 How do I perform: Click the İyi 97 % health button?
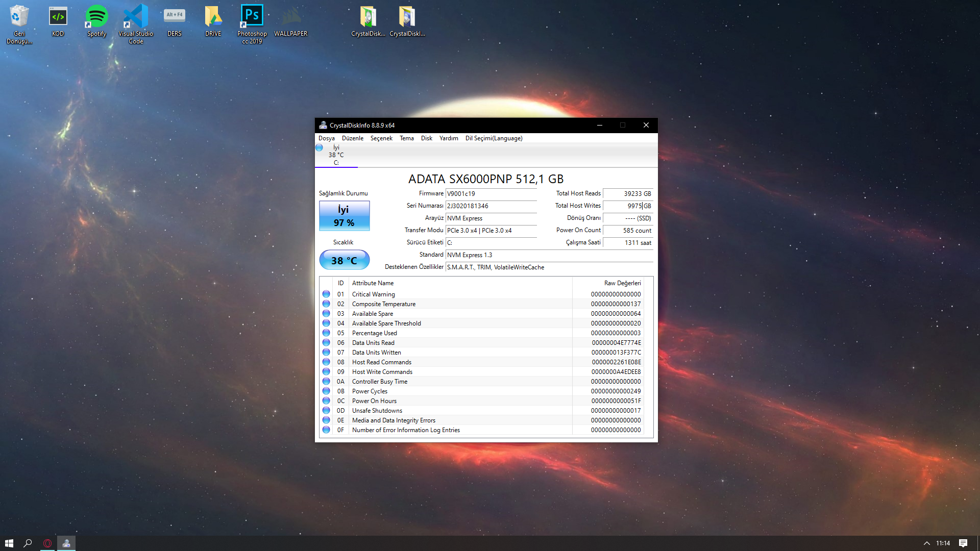(x=344, y=216)
